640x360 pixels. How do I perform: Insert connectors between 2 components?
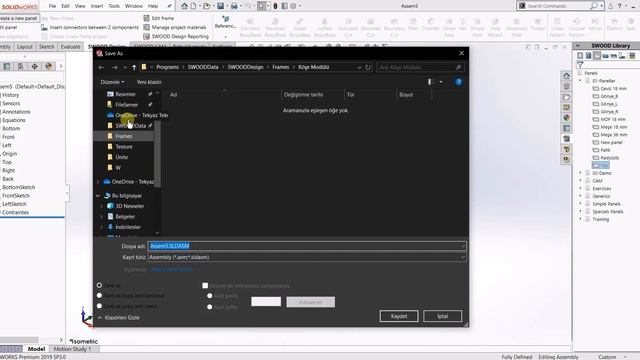[90, 27]
